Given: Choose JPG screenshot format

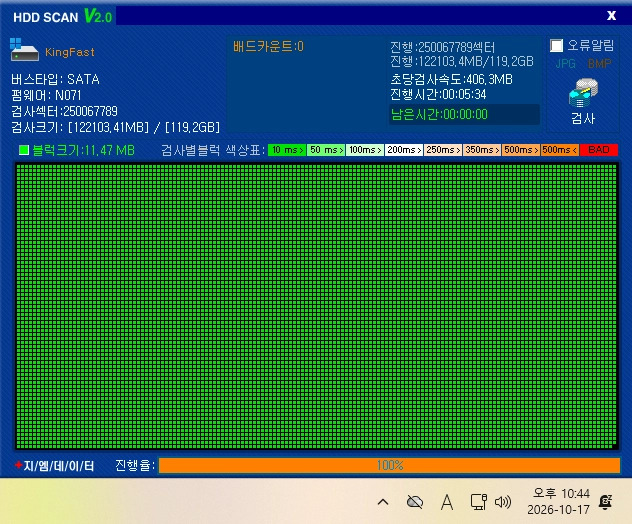Looking at the screenshot, I should (565, 64).
